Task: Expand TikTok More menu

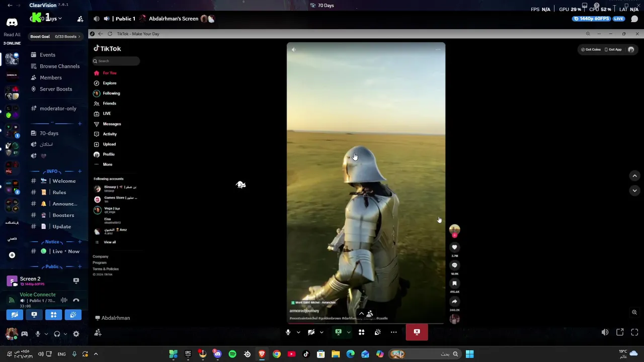Action: (x=103, y=164)
